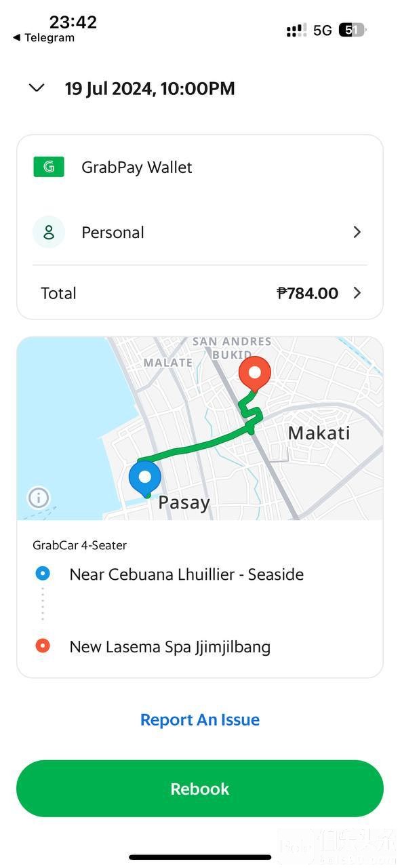Tap the Personal profile person icon
Screen dimensions: 400x868
[49, 232]
